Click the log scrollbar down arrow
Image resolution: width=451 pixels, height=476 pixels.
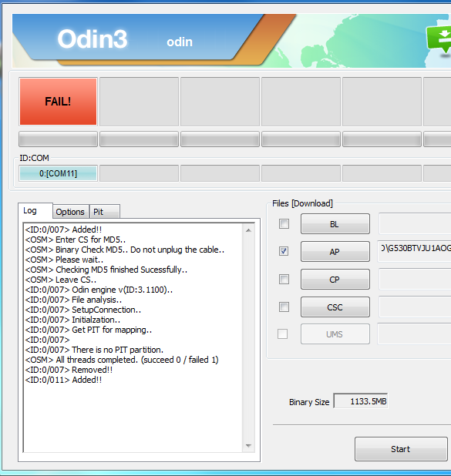click(248, 446)
